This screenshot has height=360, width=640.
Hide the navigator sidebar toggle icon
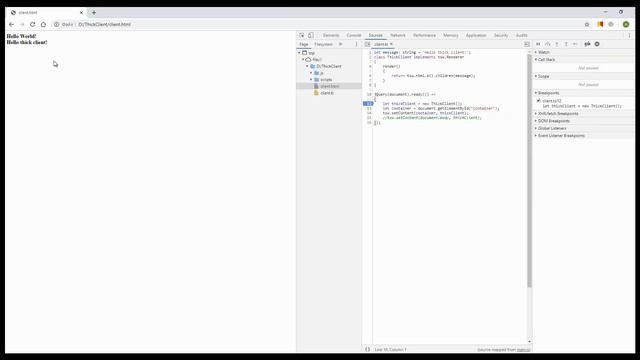pos(367,44)
